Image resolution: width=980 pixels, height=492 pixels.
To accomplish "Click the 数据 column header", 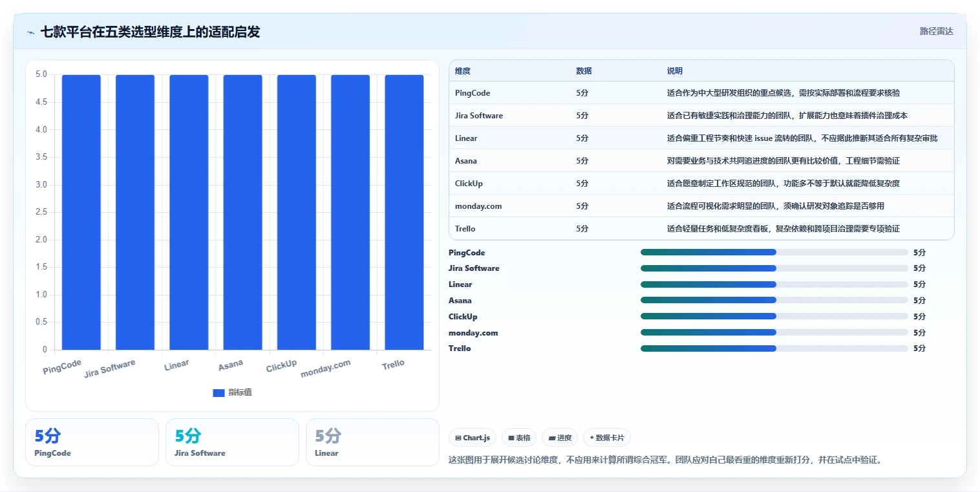I will pos(584,71).
